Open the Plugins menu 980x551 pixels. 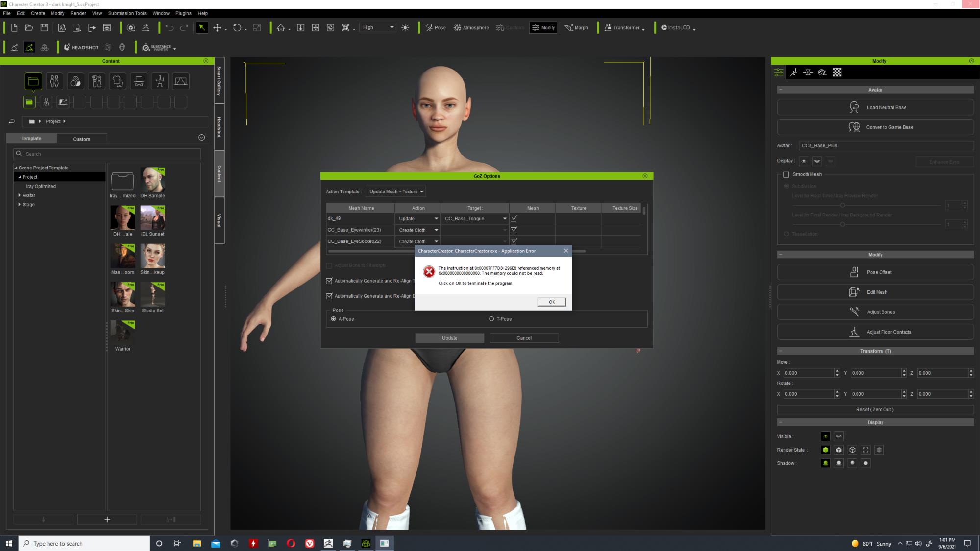184,13
